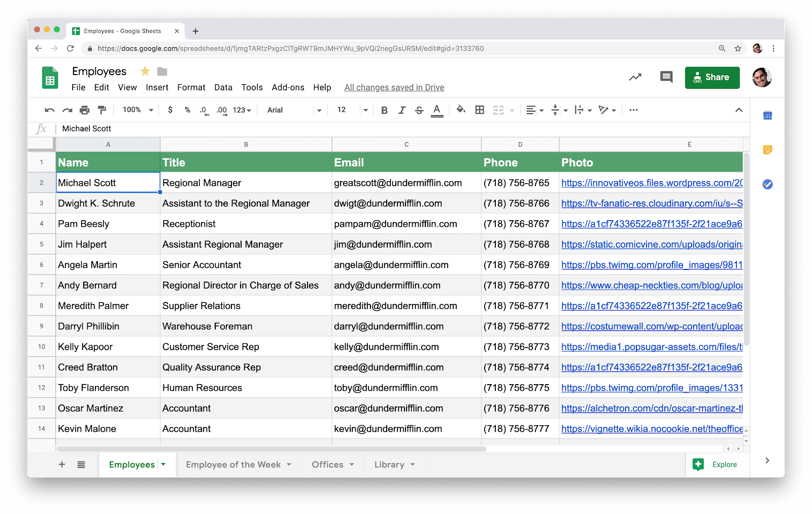Click the green Share button
This screenshot has height=514, width=812.
(712, 78)
